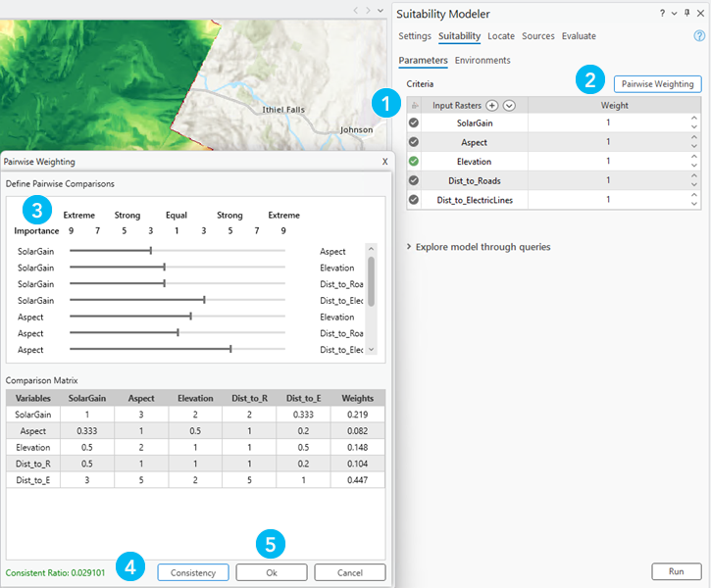711x588 pixels.
Task: Close the Pairwise Weighting dialog with X
Action: click(385, 162)
